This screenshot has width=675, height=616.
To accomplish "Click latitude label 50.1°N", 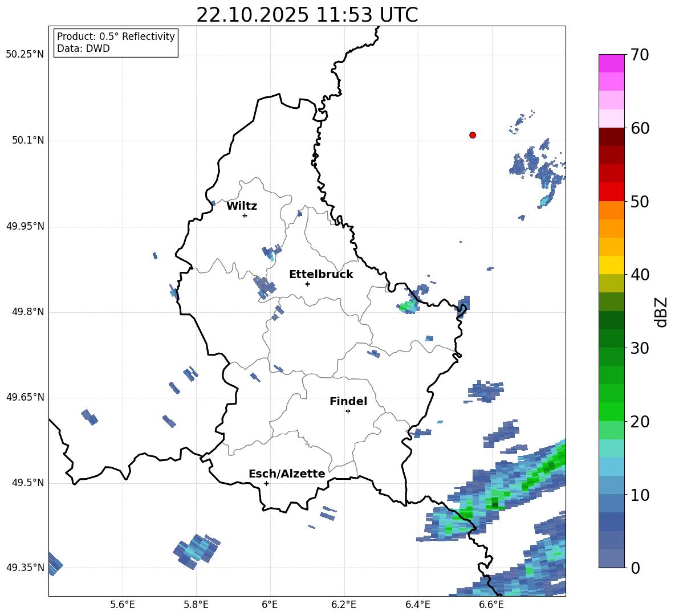I will [28, 141].
